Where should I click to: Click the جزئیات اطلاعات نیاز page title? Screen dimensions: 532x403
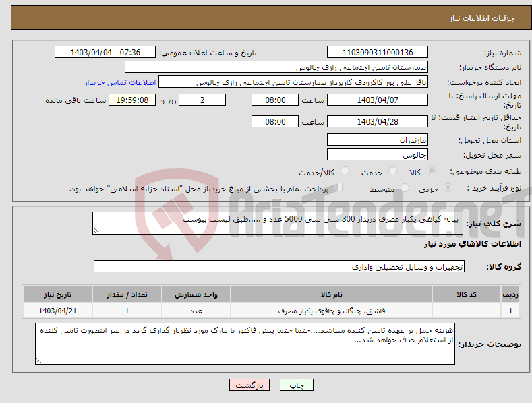point(482,18)
